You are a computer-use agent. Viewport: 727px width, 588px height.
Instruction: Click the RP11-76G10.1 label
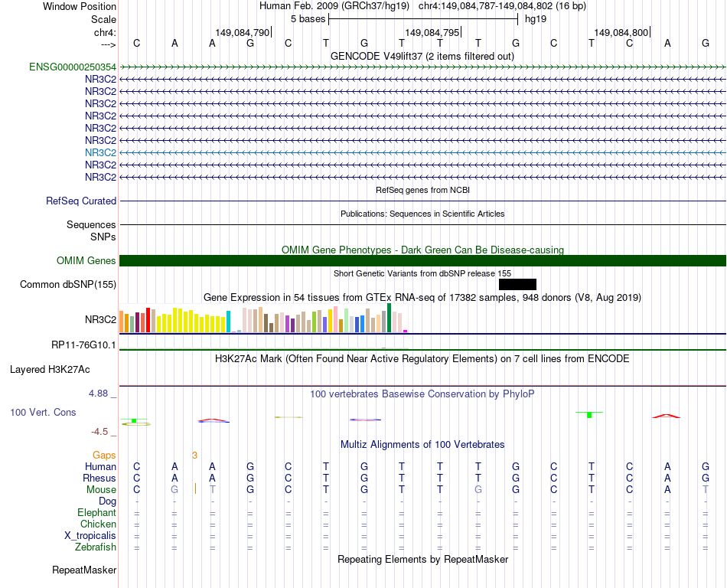pyautogui.click(x=84, y=345)
